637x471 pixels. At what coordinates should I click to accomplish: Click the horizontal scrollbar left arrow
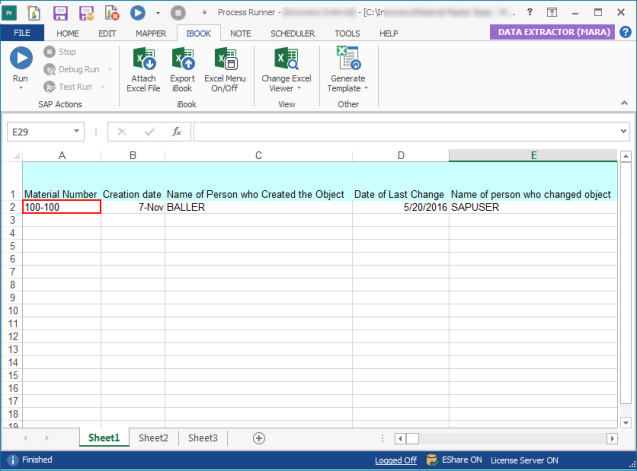coord(400,438)
